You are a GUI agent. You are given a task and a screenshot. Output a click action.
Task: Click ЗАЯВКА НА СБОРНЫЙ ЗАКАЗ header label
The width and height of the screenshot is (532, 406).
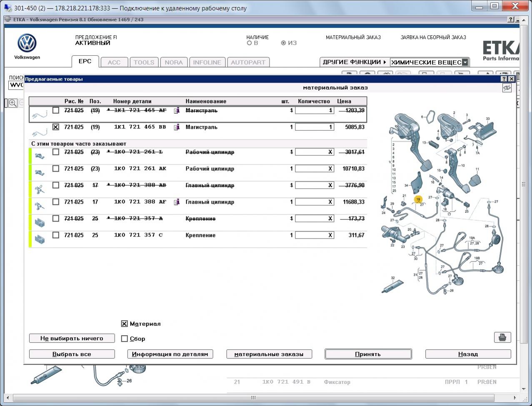433,37
